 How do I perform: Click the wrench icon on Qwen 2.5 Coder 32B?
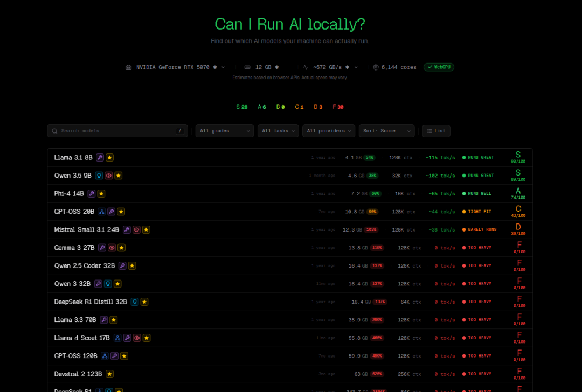[x=122, y=266]
